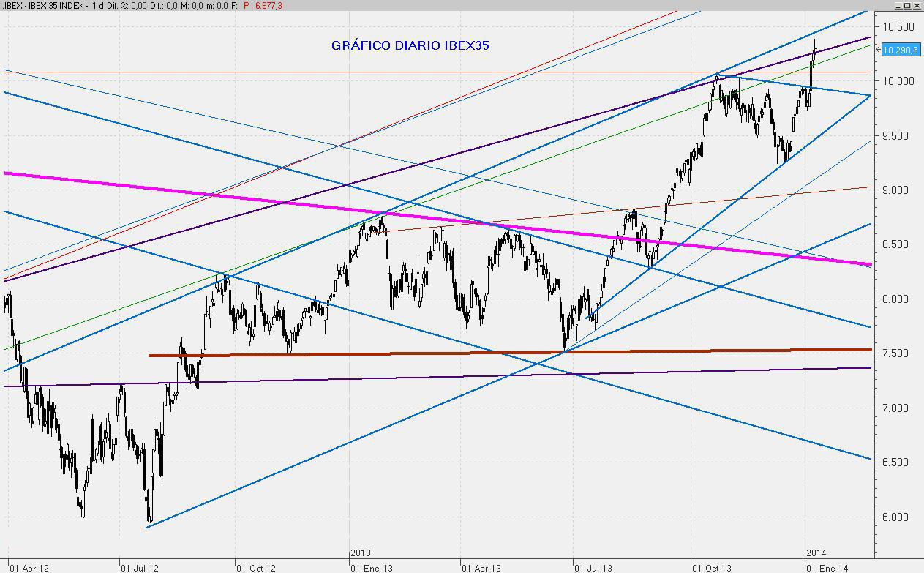924x573 pixels.
Task: Click the red P: 6.677,3 header value
Action: click(x=263, y=5)
